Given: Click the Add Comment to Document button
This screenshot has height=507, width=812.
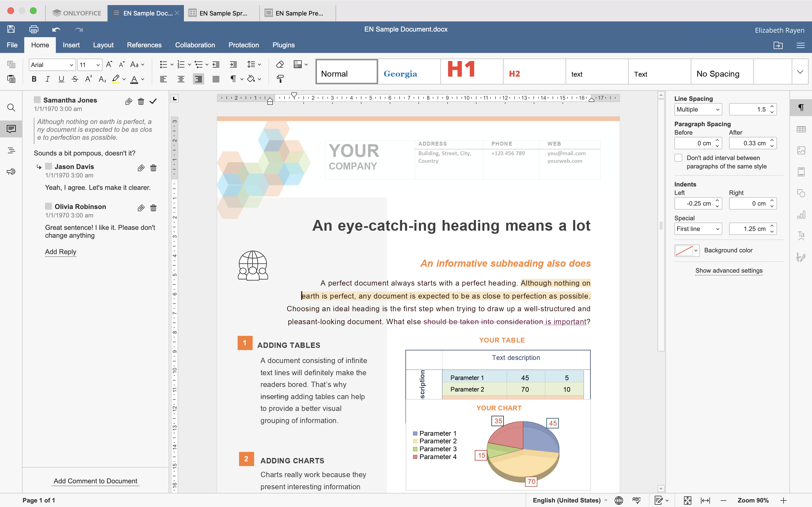Looking at the screenshot, I should pyautogui.click(x=96, y=481).
